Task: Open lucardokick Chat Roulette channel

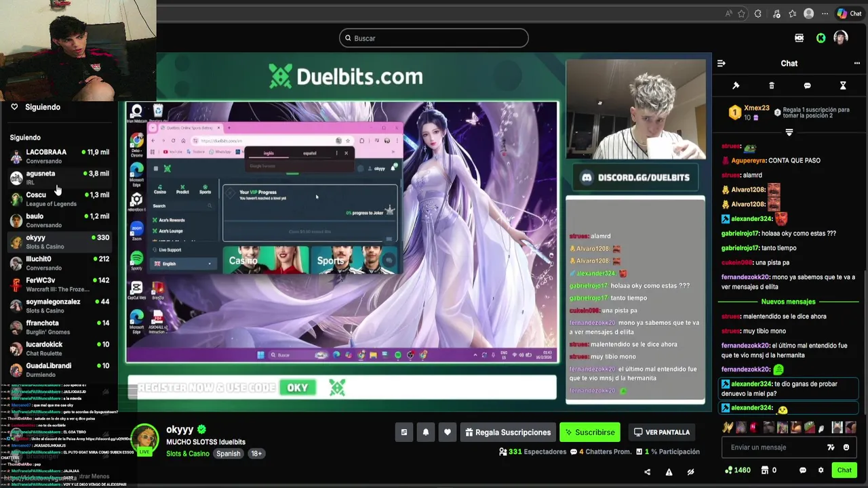Action: coord(60,348)
